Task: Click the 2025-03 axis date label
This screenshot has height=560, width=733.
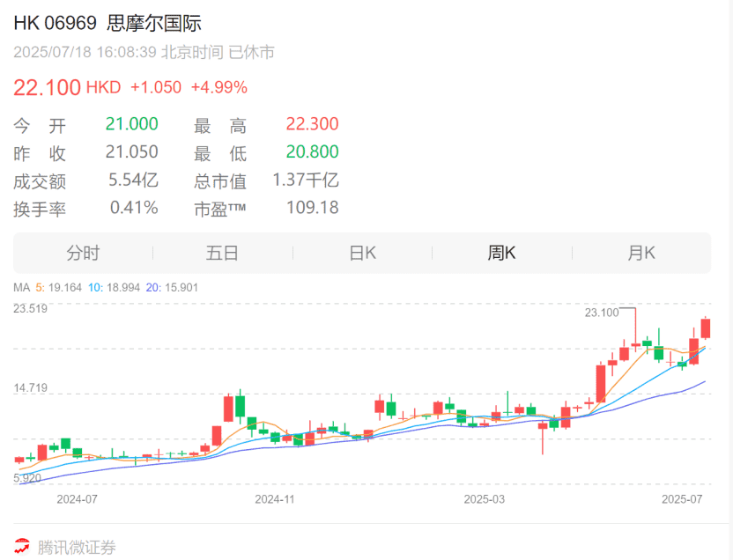Action: coord(483,498)
